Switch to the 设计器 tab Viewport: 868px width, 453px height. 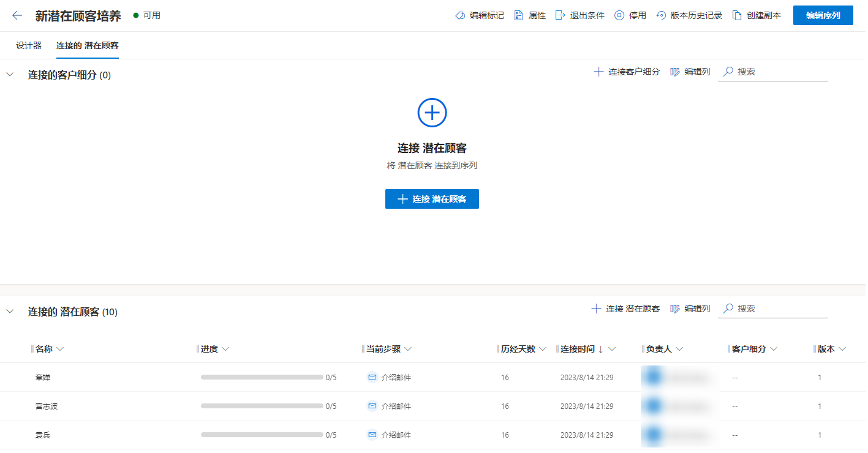pyautogui.click(x=29, y=45)
